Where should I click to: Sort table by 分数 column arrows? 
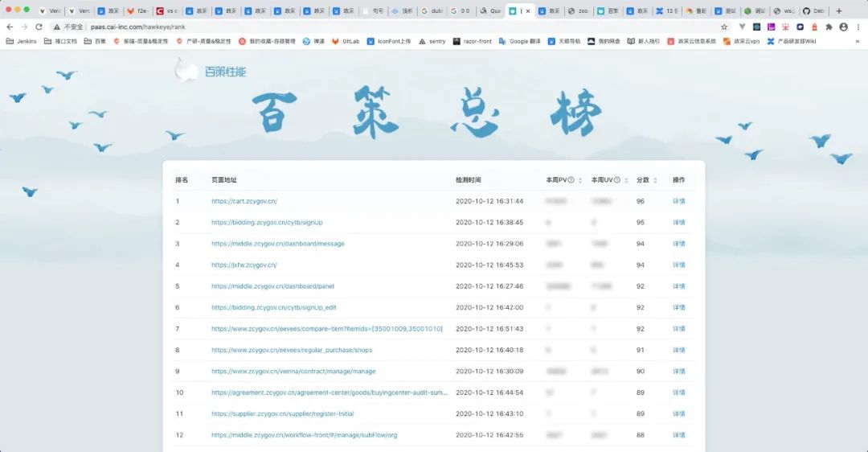click(656, 180)
